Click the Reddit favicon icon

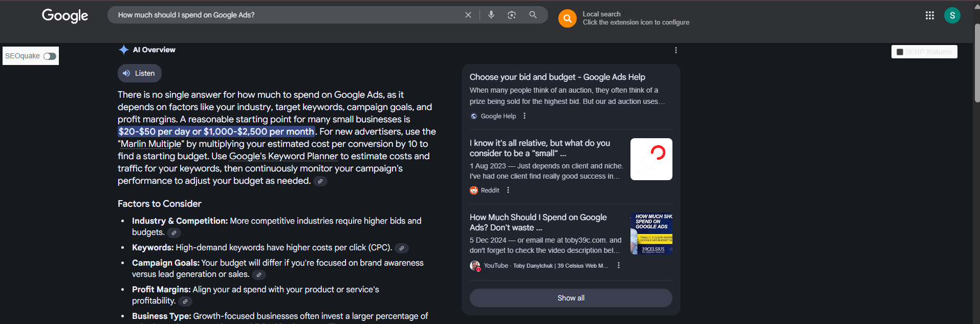point(474,190)
